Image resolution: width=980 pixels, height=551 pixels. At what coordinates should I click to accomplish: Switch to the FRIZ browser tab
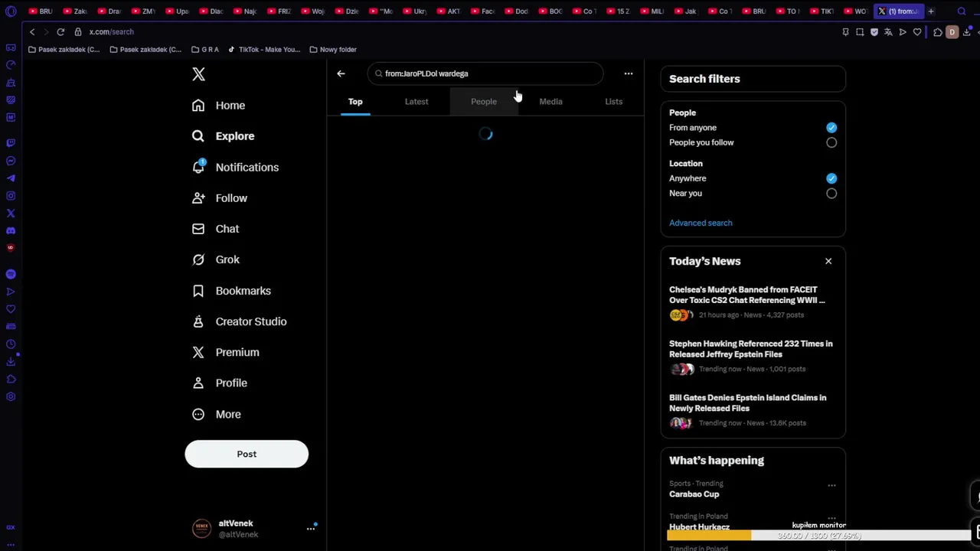[279, 11]
